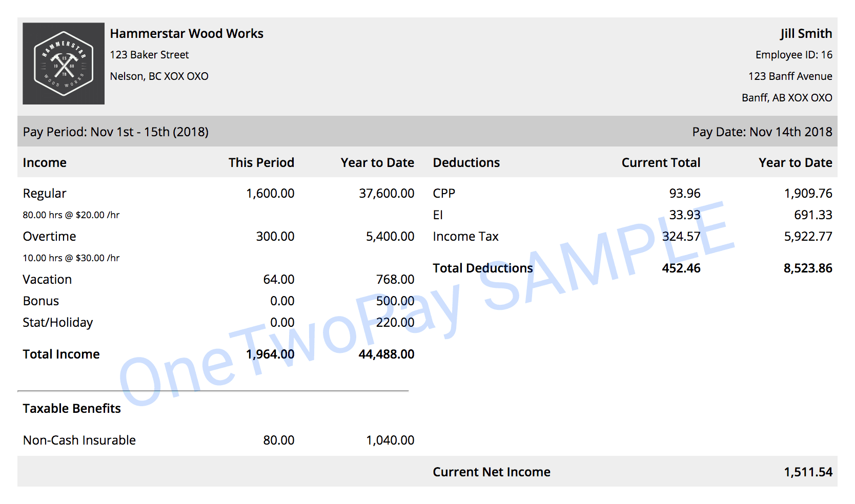The height and width of the screenshot is (504, 855).
Task: Select the Current Total column header
Action: point(660,163)
